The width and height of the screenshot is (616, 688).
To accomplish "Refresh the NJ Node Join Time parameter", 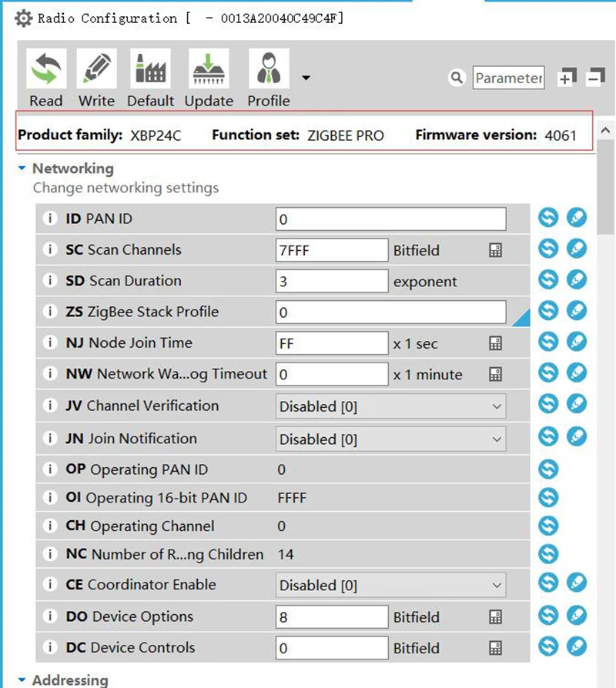I will coord(548,342).
